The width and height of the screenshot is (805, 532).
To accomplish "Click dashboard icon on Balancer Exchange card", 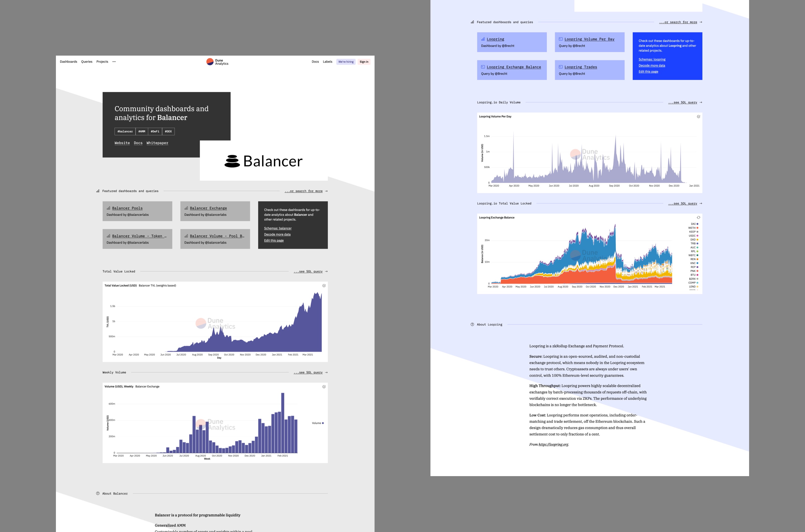I will pos(186,208).
